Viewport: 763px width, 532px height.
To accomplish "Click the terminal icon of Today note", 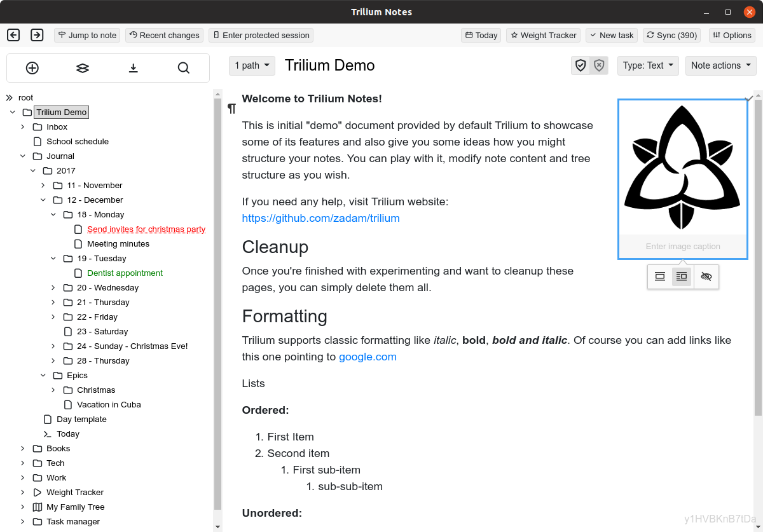I will tap(48, 434).
